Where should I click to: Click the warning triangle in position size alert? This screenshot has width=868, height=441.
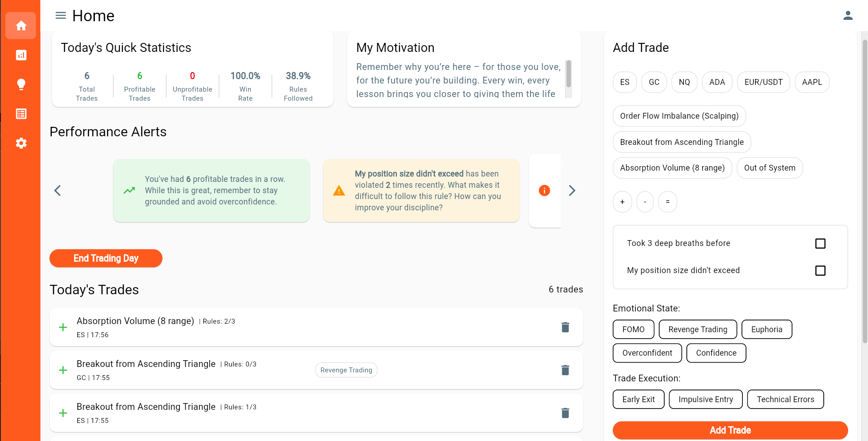point(339,191)
